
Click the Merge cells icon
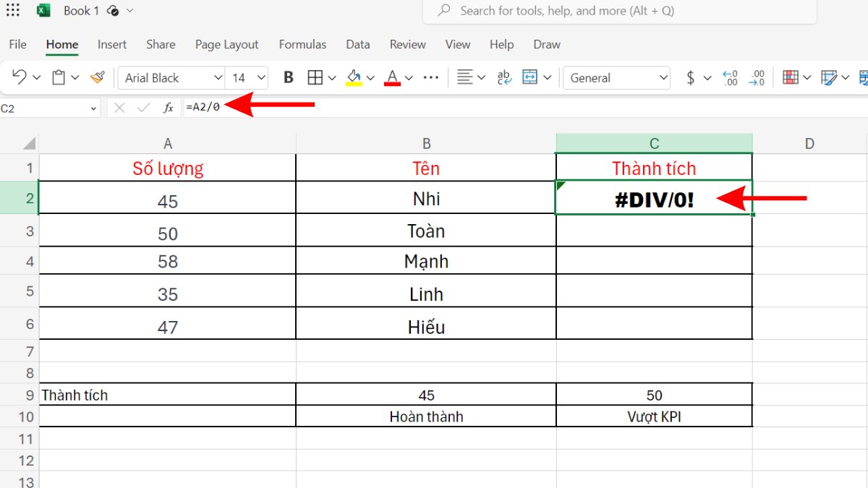[x=530, y=77]
